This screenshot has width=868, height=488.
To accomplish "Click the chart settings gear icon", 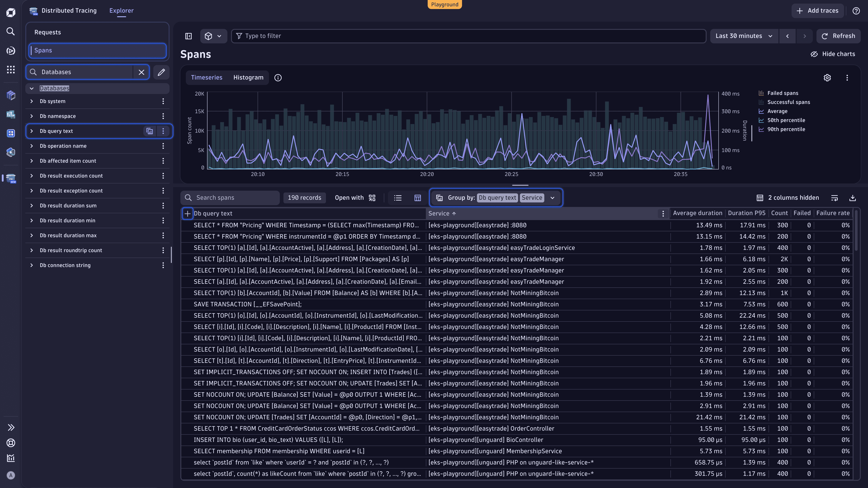I will [828, 77].
